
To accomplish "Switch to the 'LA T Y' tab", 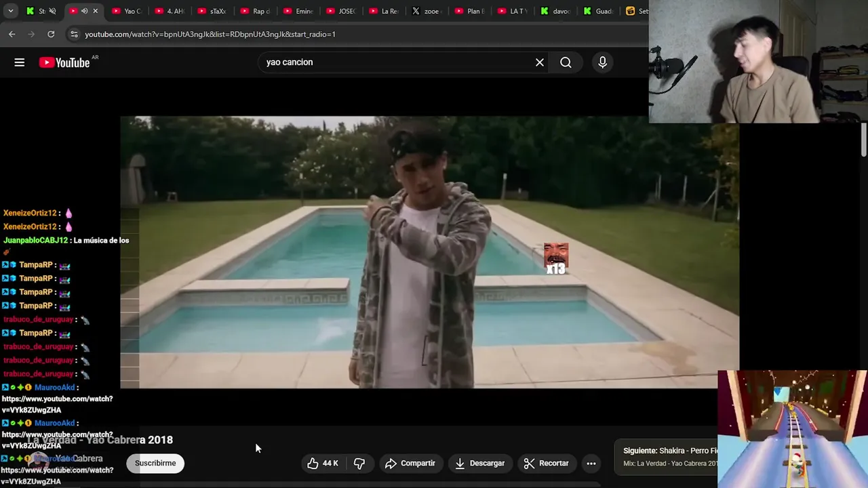I will tap(511, 11).
